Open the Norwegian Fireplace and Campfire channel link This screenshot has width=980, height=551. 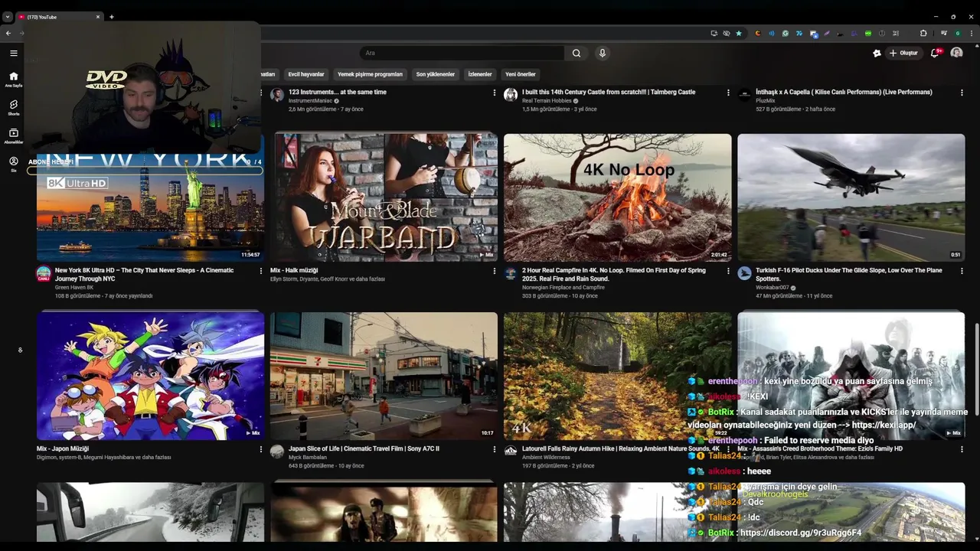coord(563,288)
